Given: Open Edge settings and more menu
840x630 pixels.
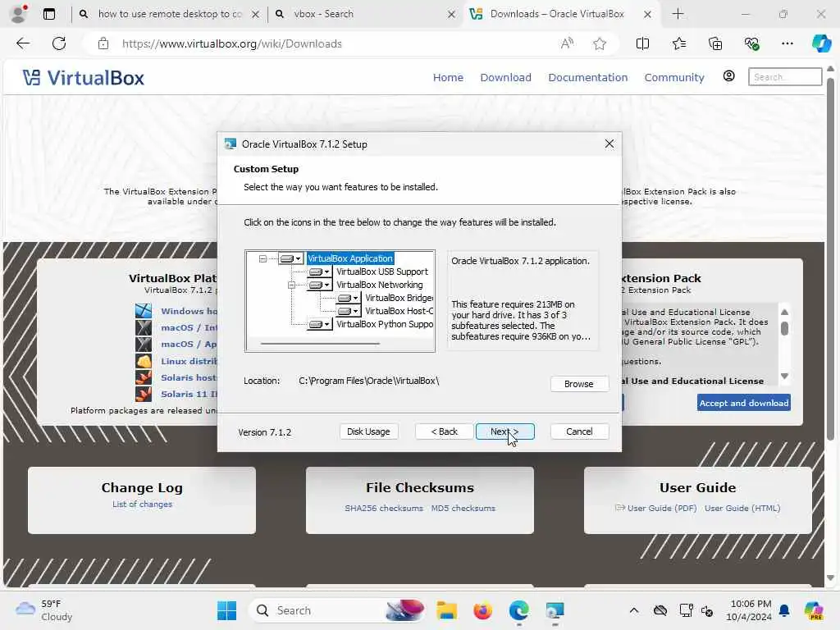Looking at the screenshot, I should coord(787,44).
